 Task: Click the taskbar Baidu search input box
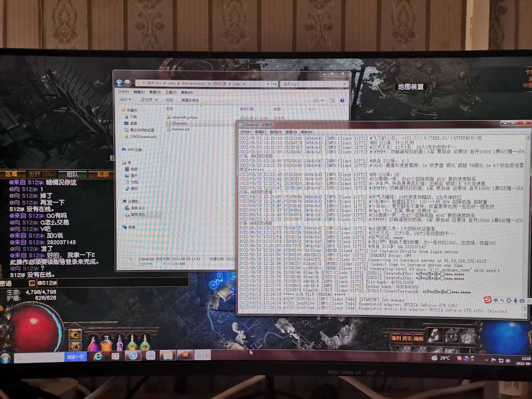pos(40,358)
